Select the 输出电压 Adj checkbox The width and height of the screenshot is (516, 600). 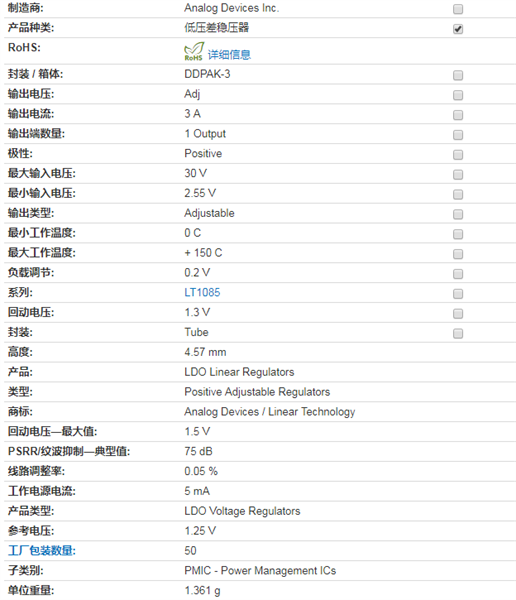click(x=458, y=95)
